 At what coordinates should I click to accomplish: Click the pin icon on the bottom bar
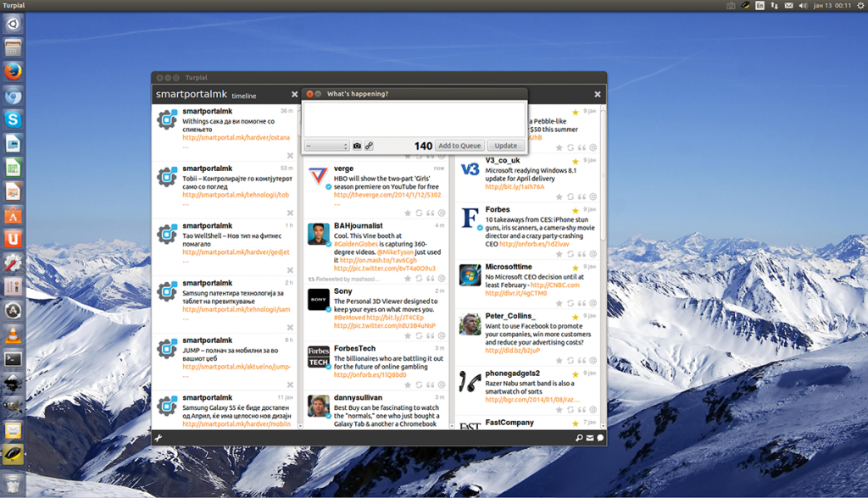(x=159, y=438)
